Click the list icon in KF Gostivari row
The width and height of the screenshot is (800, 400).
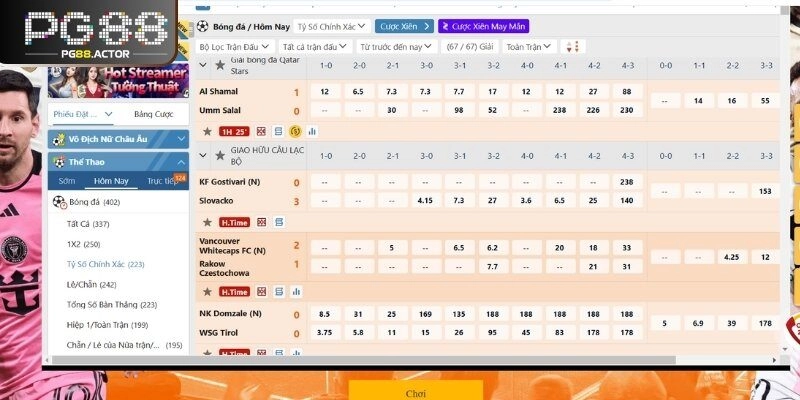click(279, 222)
